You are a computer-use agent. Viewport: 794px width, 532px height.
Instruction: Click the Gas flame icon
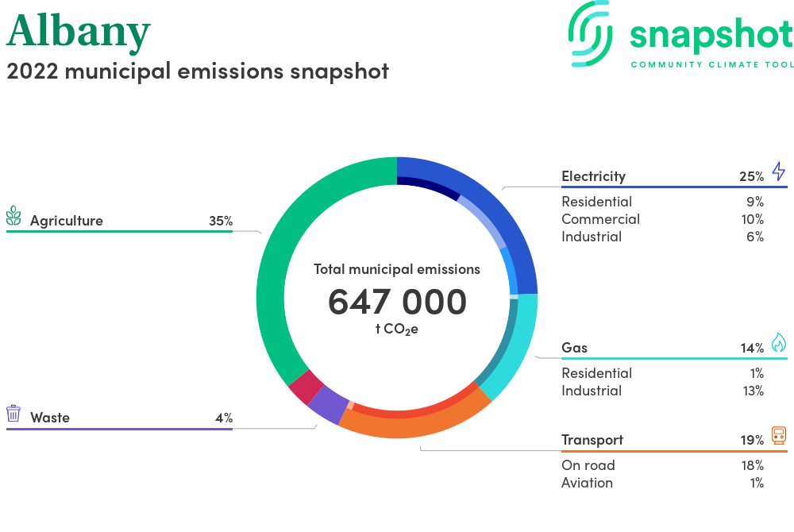(779, 343)
